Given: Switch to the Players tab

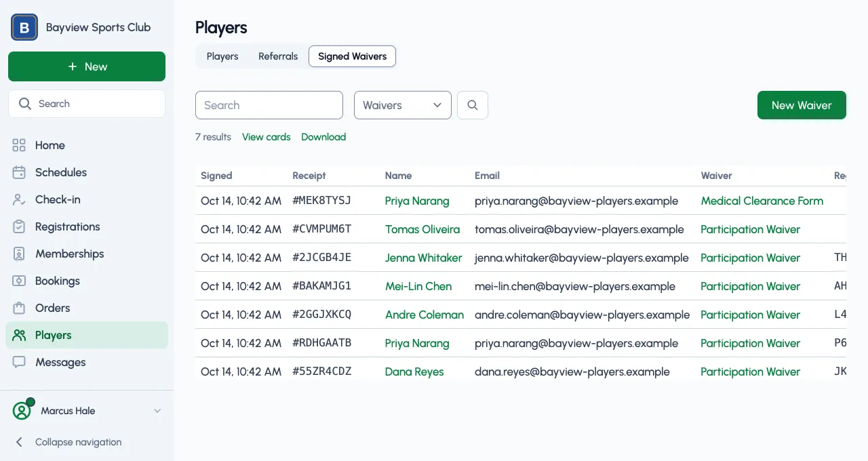Looking at the screenshot, I should click(222, 56).
